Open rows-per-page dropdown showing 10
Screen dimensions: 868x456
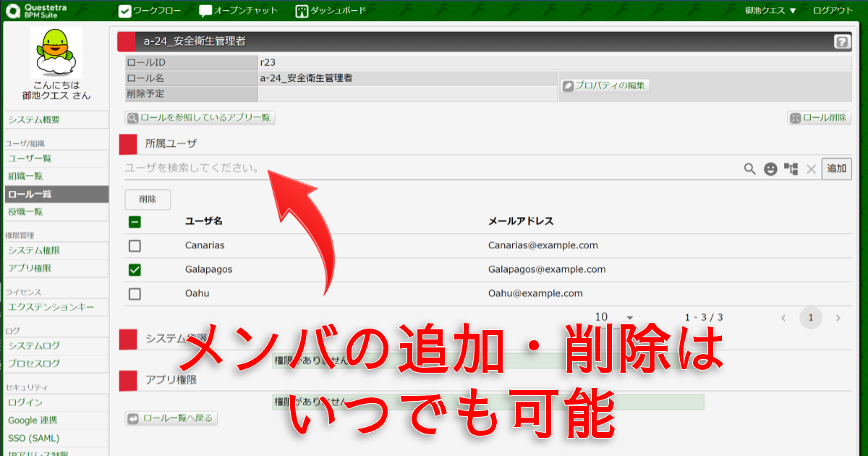[x=613, y=317]
